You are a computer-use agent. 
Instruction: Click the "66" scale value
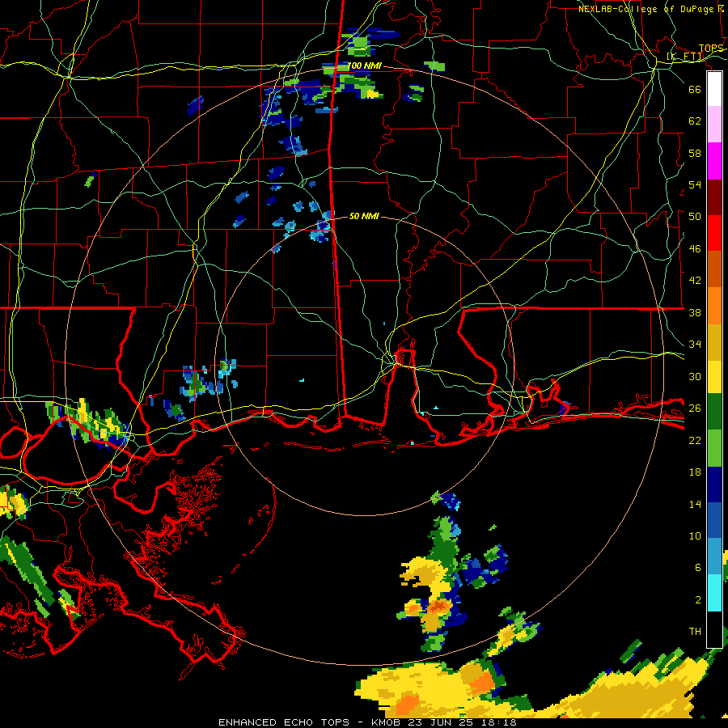tap(695, 89)
